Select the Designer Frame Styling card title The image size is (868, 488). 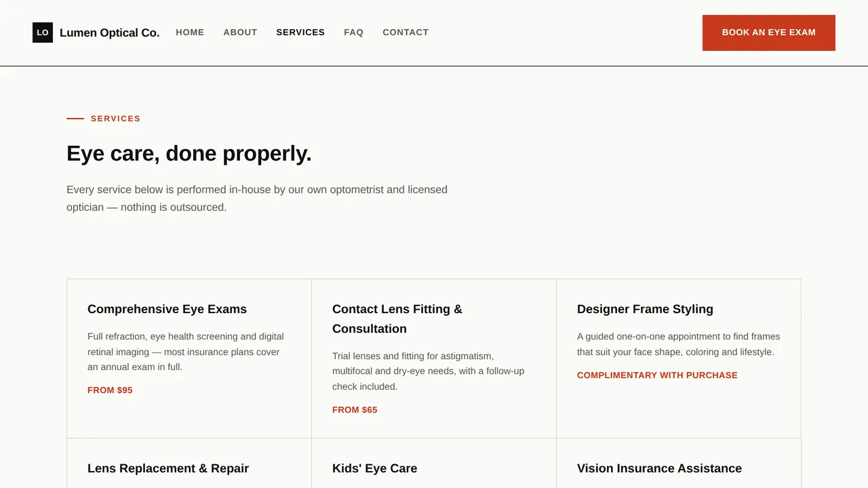(x=645, y=309)
